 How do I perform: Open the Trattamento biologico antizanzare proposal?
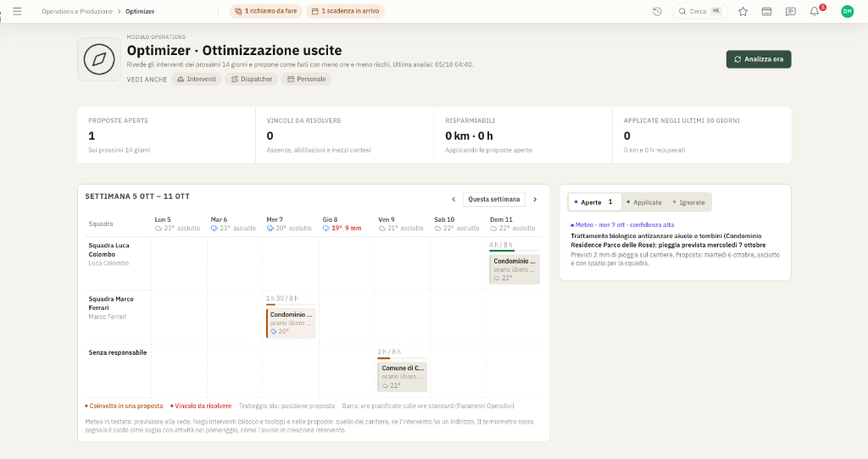[x=676, y=244]
